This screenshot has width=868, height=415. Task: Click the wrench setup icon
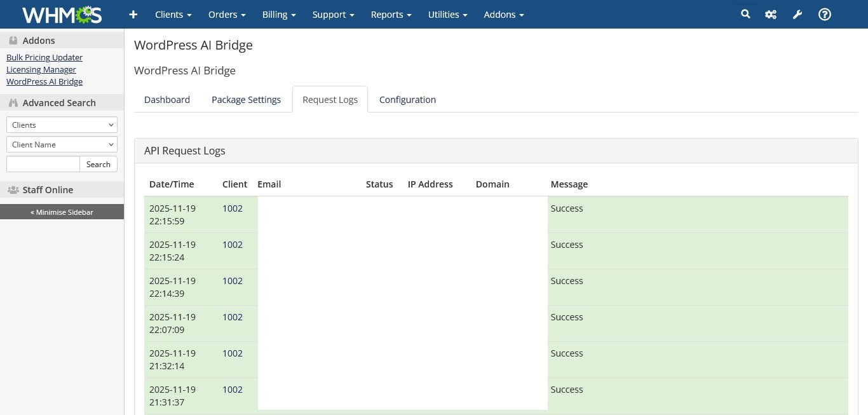pos(797,14)
